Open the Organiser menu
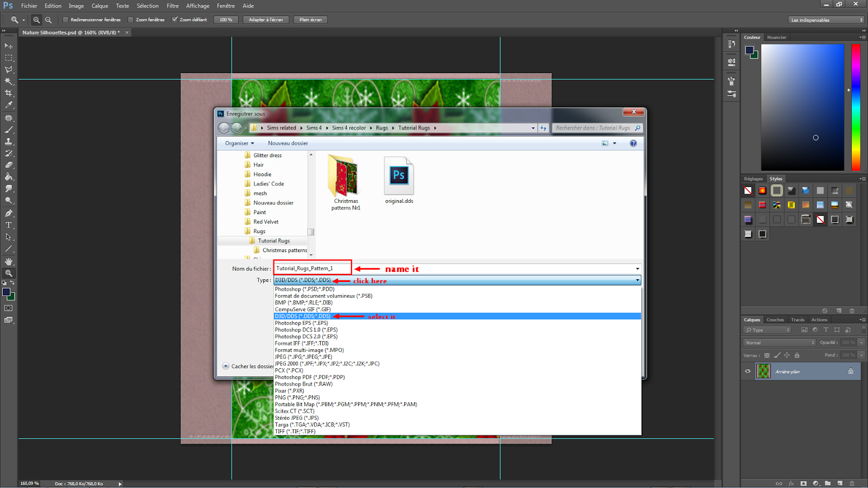This screenshot has width=868, height=488. click(x=240, y=143)
